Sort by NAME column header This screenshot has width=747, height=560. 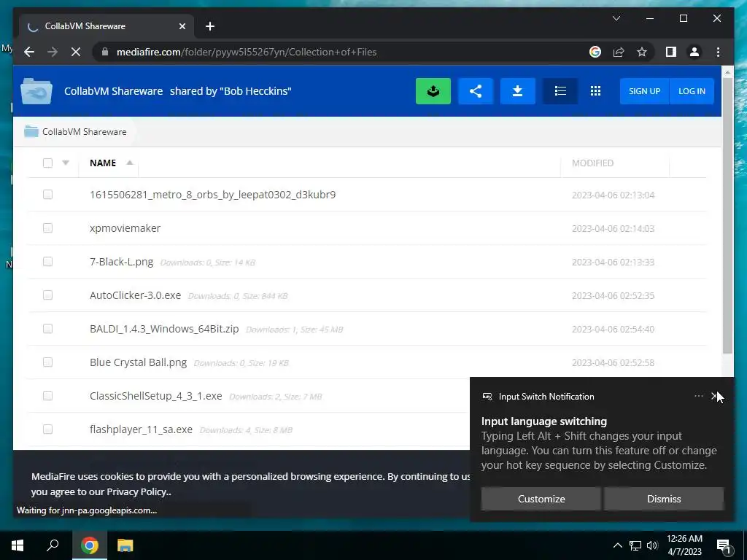tap(103, 163)
